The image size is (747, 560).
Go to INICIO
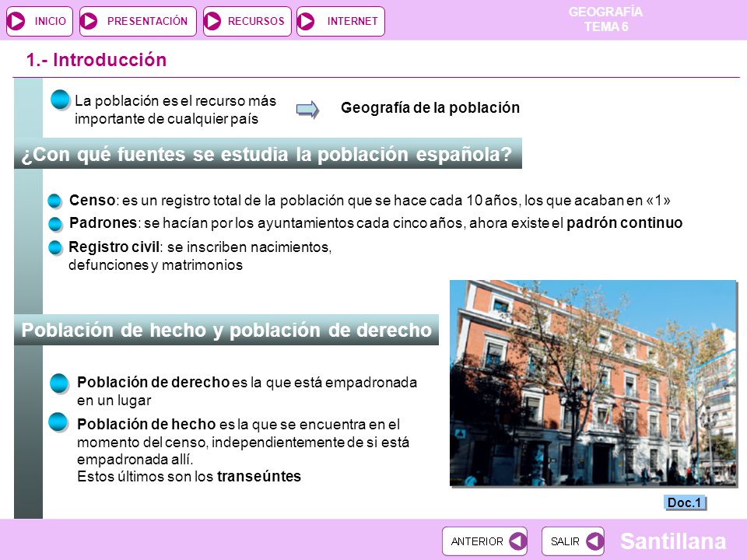40,22
